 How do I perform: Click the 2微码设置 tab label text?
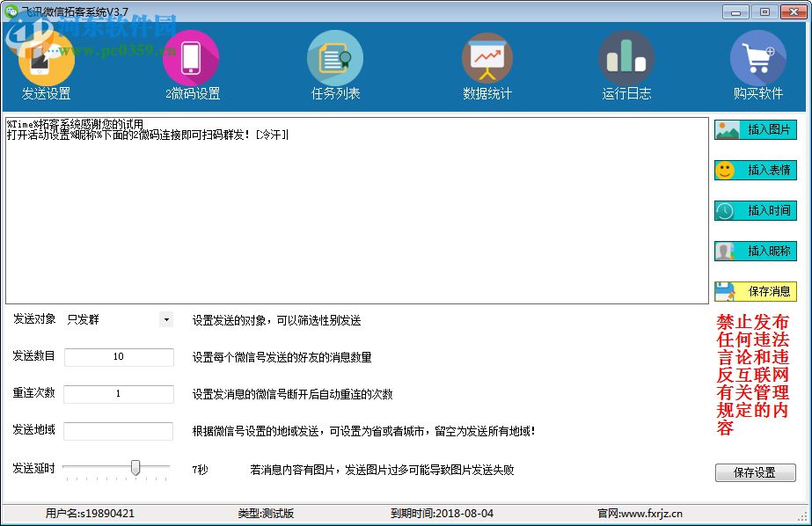point(193,94)
